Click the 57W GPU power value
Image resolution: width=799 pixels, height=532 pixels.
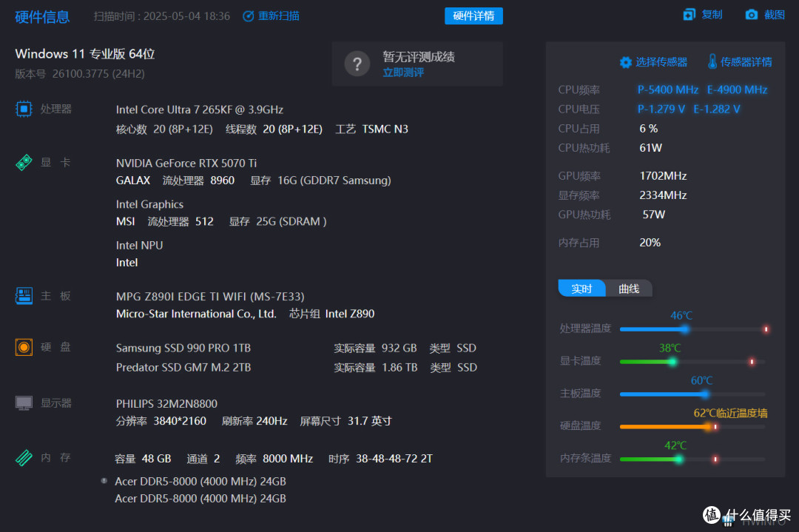point(653,215)
